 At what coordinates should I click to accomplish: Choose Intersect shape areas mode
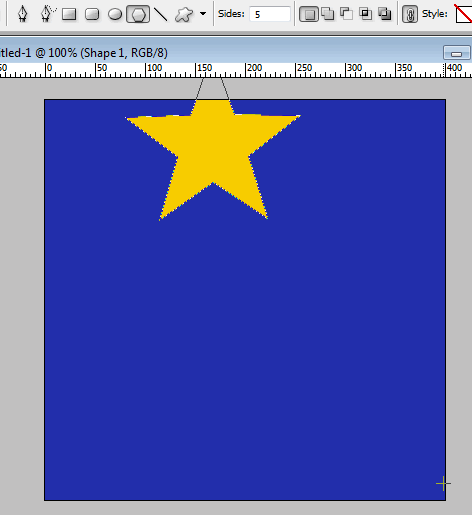click(x=366, y=14)
